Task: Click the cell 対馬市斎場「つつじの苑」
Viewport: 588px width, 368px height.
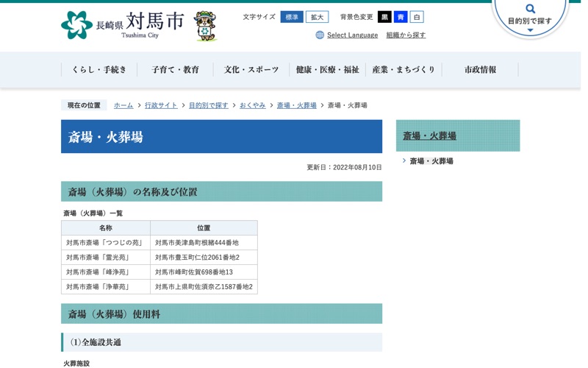Action: (x=106, y=243)
